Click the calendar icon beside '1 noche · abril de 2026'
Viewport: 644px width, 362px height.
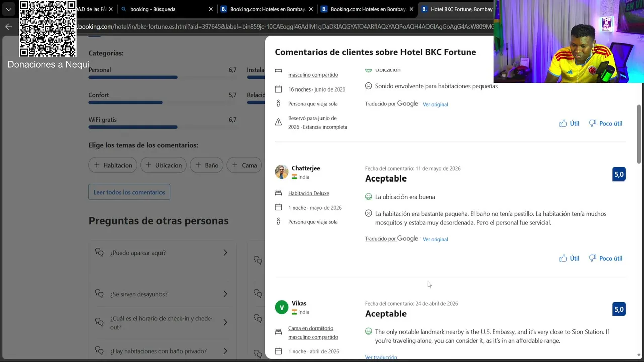(x=278, y=351)
